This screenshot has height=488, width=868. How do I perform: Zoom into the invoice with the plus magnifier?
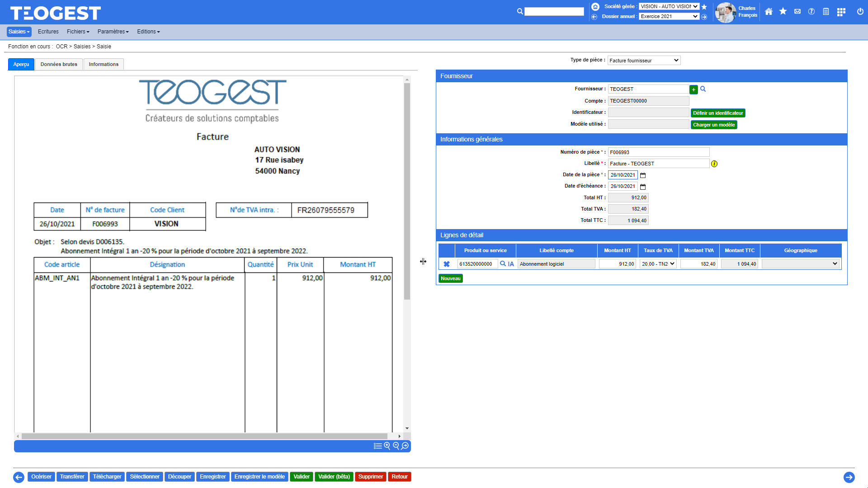(x=387, y=446)
